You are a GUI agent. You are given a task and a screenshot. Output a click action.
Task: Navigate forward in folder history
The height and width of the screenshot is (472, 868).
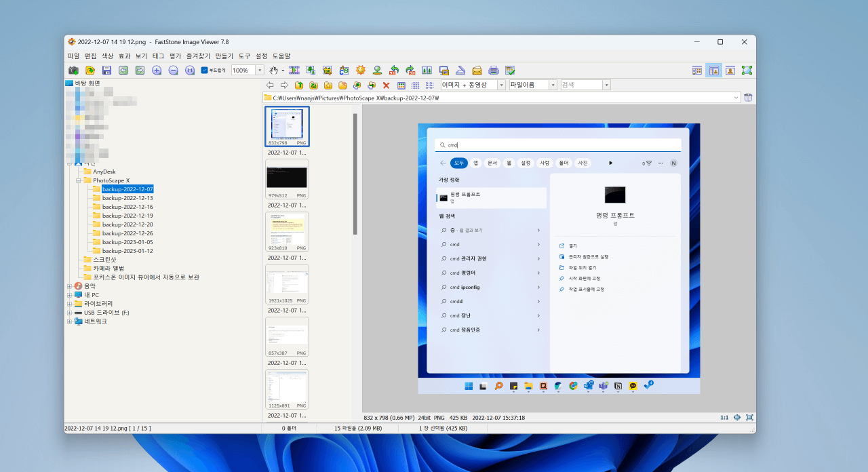pyautogui.click(x=284, y=85)
